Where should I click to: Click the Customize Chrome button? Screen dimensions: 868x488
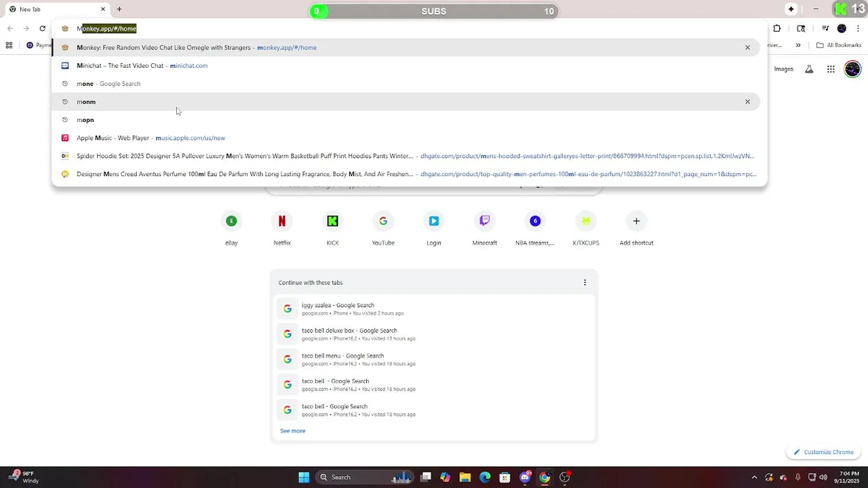[823, 452]
